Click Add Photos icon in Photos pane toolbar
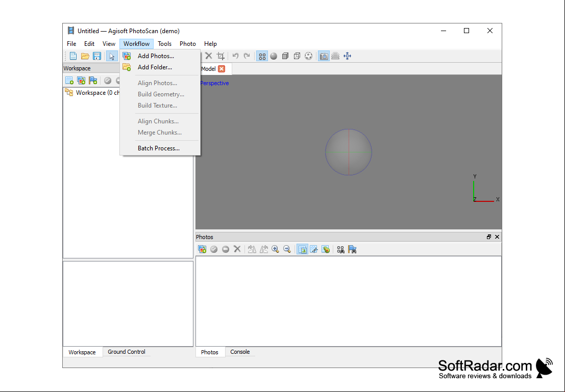 (202, 249)
